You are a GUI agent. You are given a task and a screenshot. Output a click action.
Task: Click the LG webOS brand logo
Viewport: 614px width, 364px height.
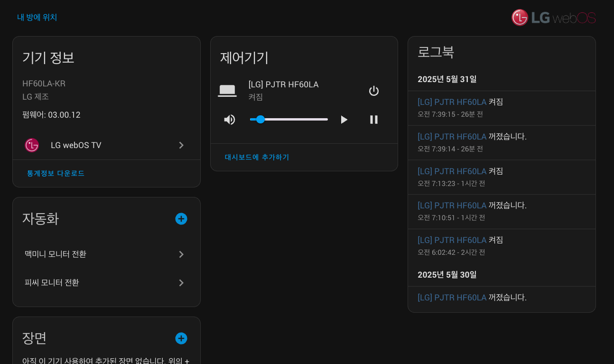pyautogui.click(x=553, y=18)
